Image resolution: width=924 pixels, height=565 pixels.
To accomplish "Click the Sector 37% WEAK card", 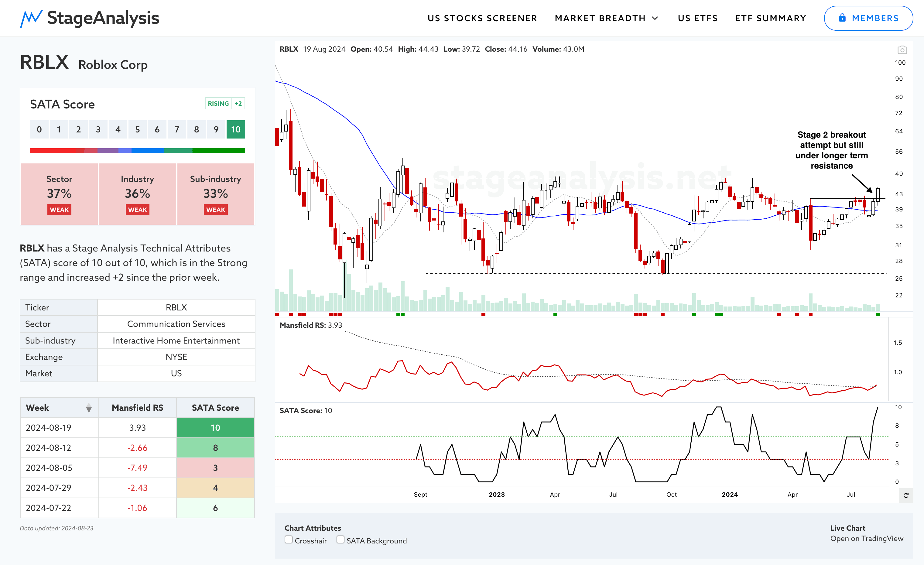I will click(59, 194).
